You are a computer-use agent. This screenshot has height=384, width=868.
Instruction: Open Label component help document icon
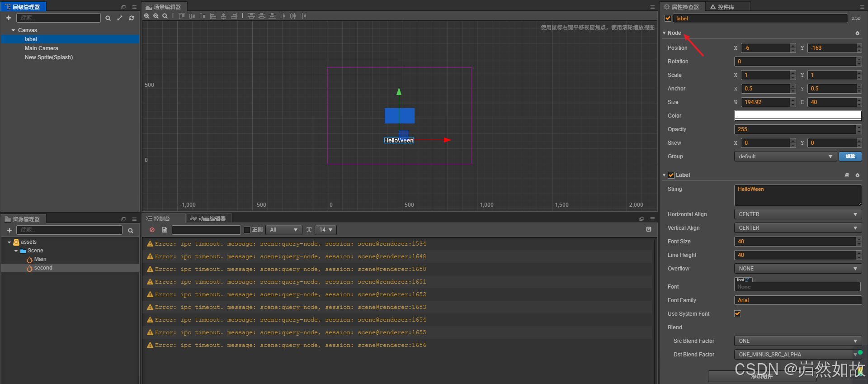(847, 175)
